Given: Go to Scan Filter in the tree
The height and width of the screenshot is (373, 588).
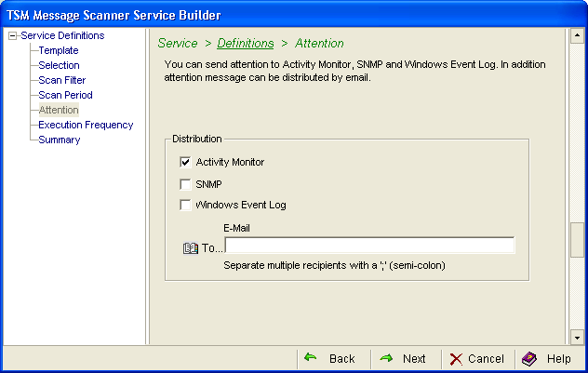Looking at the screenshot, I should 62,80.
